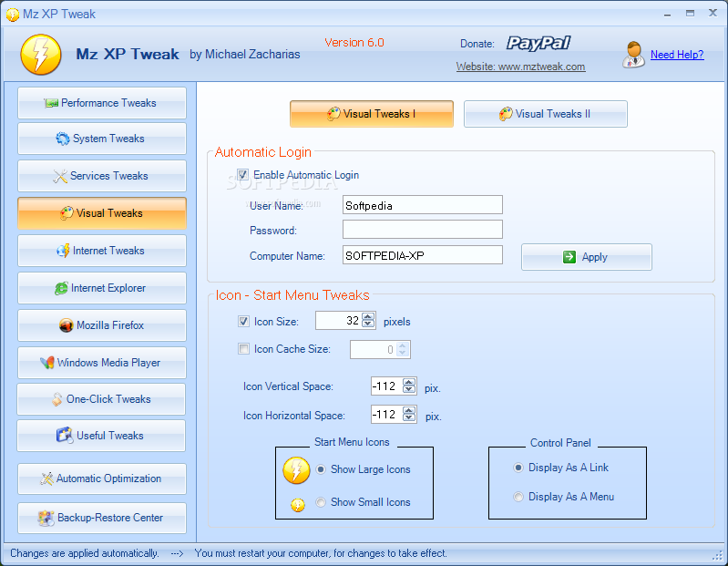Click the title bar lightning icon
The width and height of the screenshot is (728, 566).
[13, 15]
